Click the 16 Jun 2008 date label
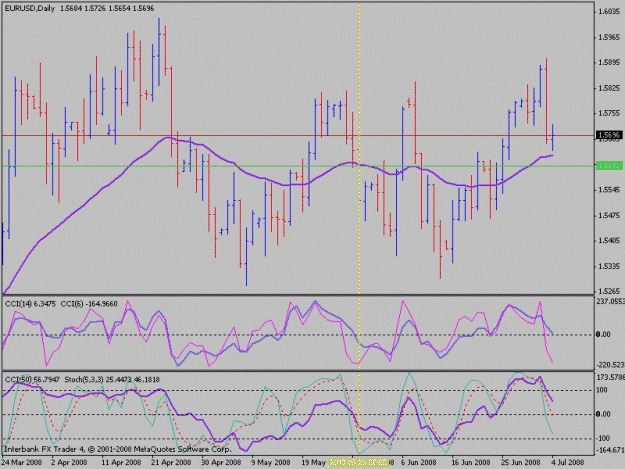 (470, 462)
